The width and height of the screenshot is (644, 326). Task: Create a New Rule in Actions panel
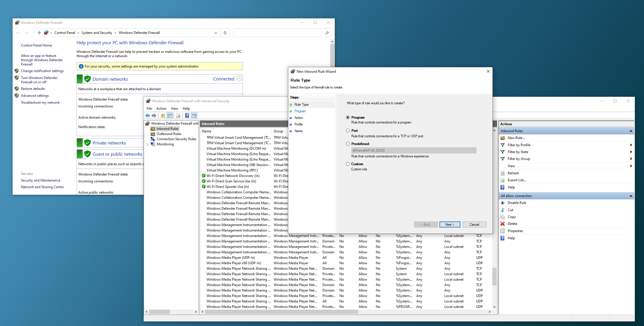[x=516, y=138]
